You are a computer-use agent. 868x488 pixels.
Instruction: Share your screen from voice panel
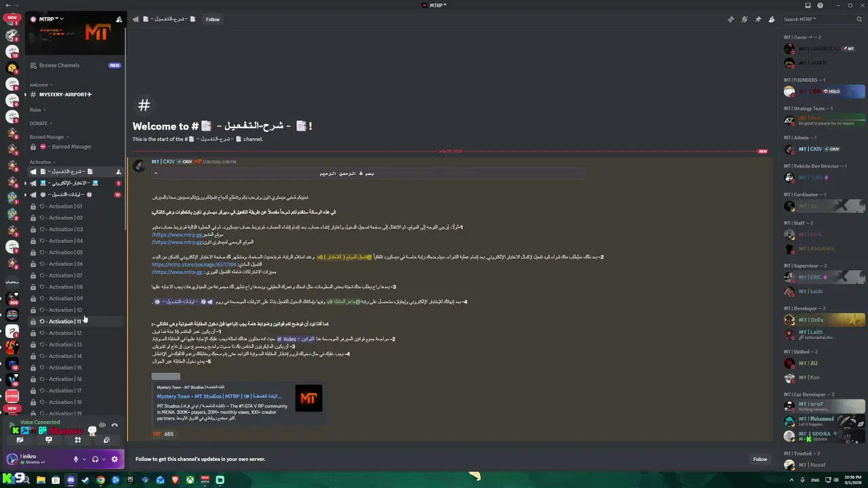[x=49, y=440]
